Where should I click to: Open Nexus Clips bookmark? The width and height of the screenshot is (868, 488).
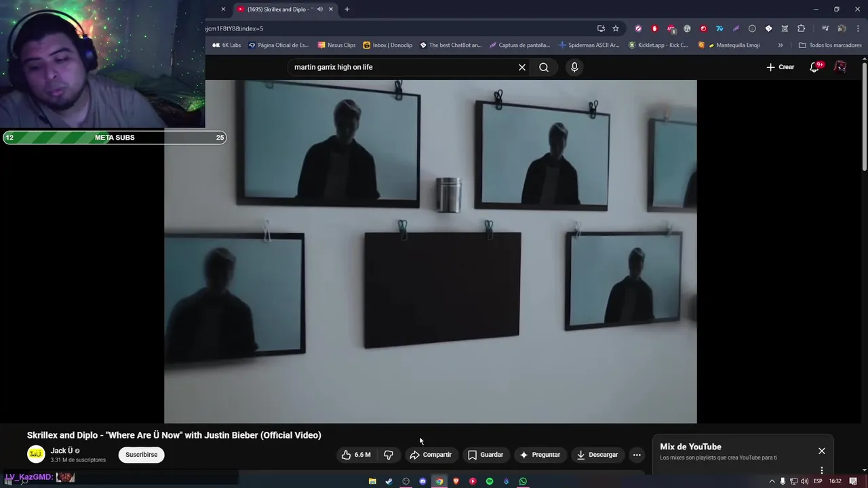tap(337, 45)
